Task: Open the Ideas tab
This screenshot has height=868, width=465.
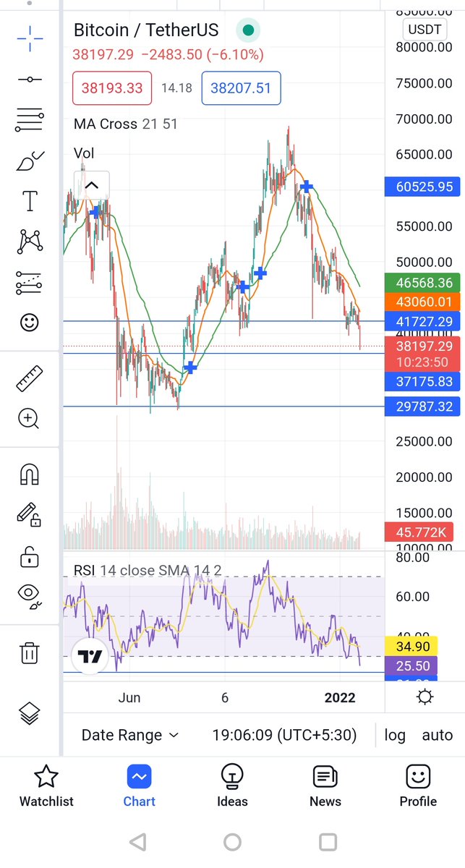Action: coord(232,786)
